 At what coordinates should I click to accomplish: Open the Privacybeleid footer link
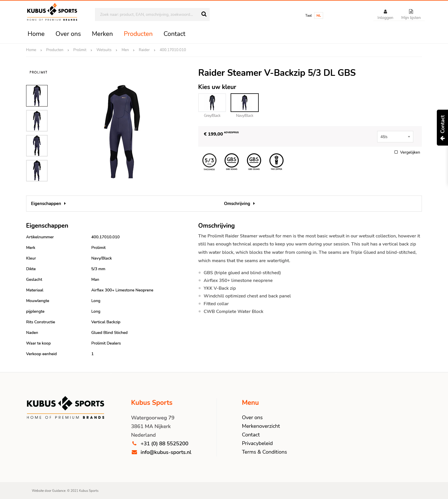pos(257,443)
